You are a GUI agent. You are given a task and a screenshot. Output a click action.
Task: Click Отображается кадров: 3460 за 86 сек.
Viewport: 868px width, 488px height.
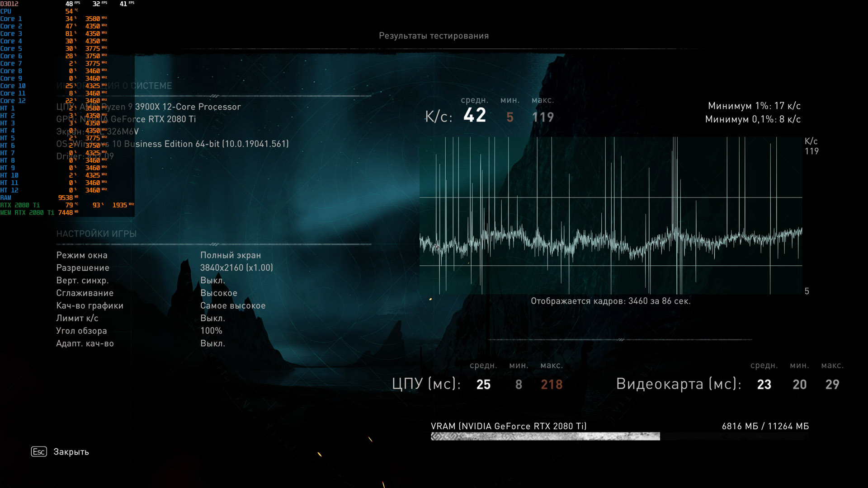611,301
